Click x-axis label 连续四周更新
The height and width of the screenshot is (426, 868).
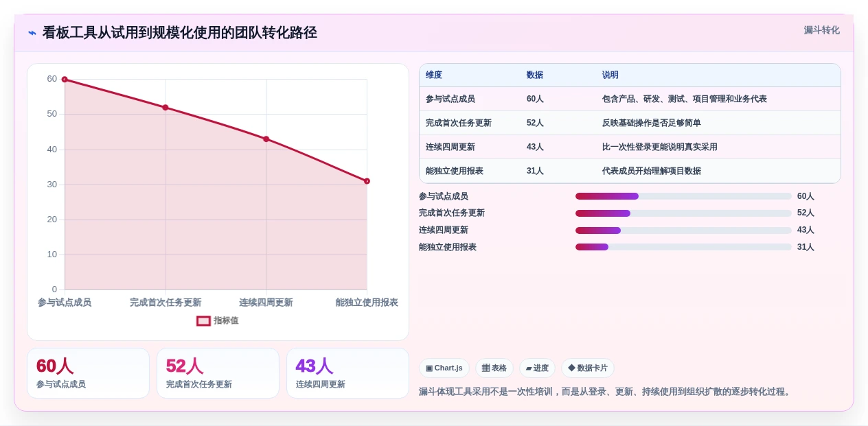[266, 303]
